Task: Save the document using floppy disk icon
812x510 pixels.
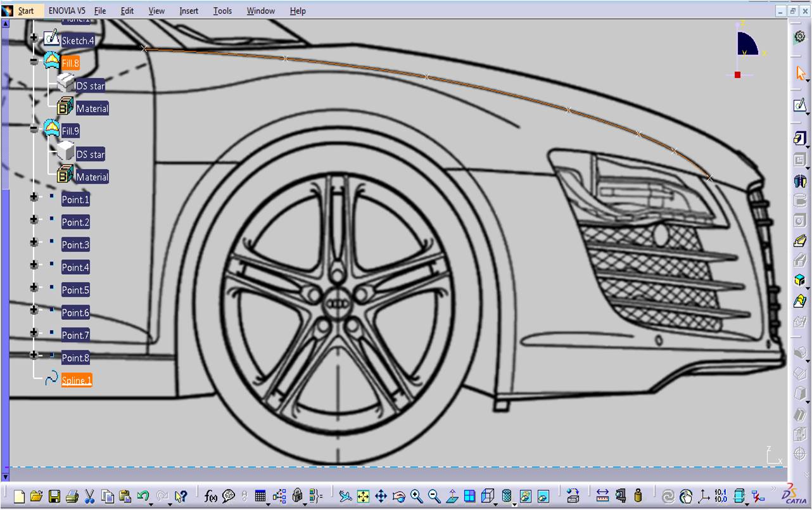Action: click(54, 496)
